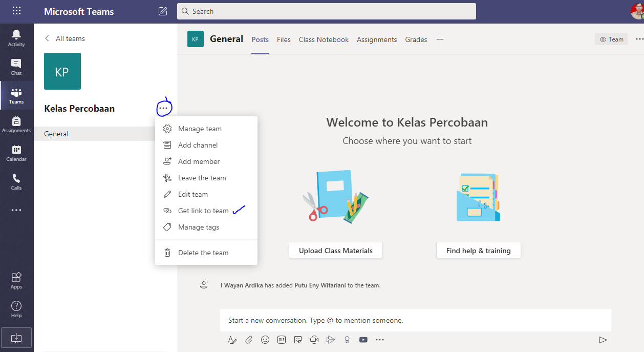Click Upload Class Materials
This screenshot has height=352, width=644.
335,250
